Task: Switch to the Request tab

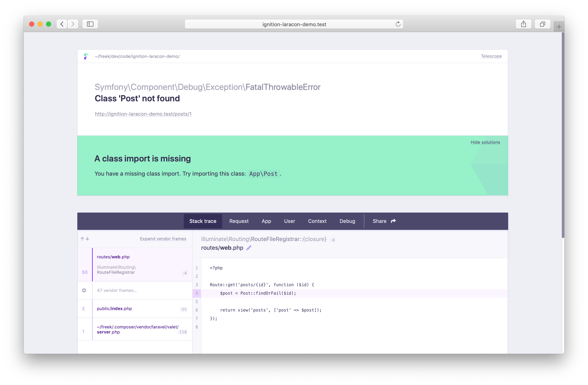Action: 239,221
